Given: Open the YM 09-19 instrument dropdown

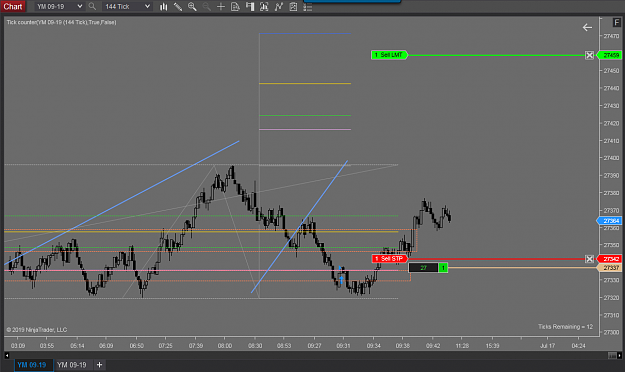Looking at the screenshot, I should tap(59, 6).
